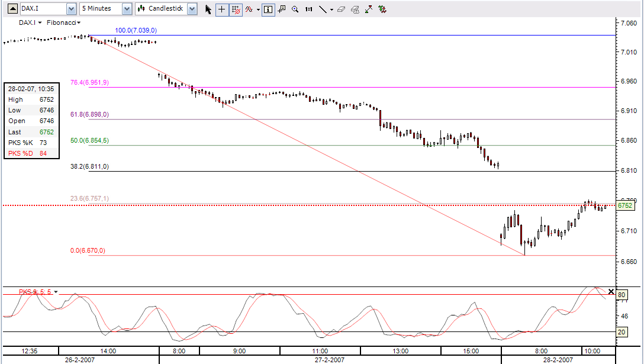Expand the indicator list arrow beside the wave icon

coord(258,9)
